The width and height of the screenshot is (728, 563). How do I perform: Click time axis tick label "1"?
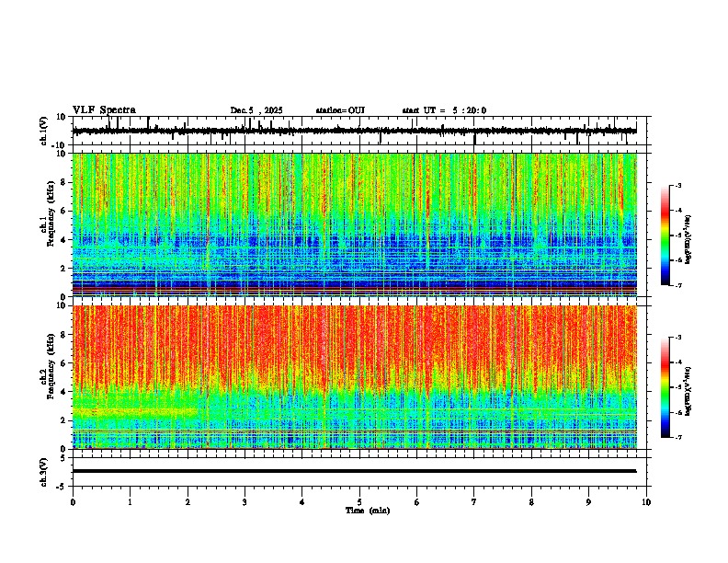[130, 502]
